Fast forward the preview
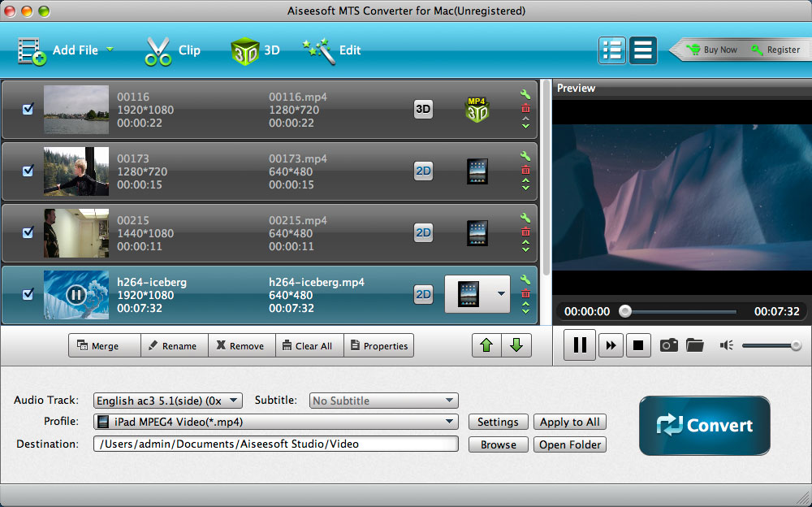This screenshot has width=812, height=507. pyautogui.click(x=611, y=345)
